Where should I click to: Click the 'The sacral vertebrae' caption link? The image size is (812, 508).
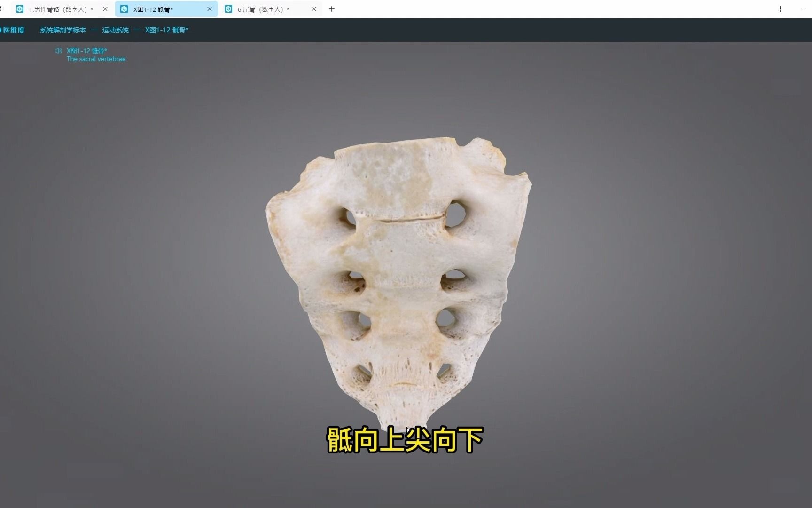tap(96, 59)
